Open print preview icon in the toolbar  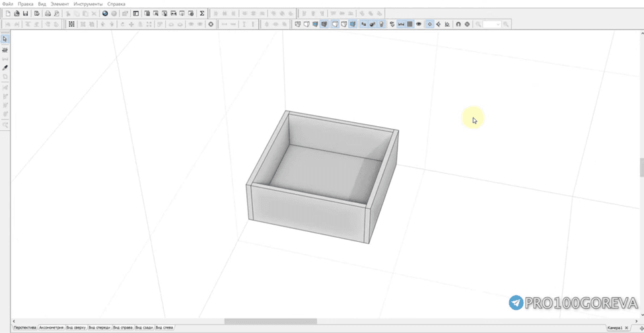point(57,13)
